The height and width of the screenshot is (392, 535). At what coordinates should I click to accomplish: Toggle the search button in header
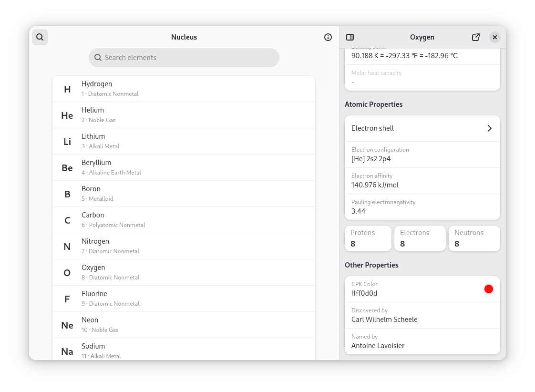(x=40, y=37)
